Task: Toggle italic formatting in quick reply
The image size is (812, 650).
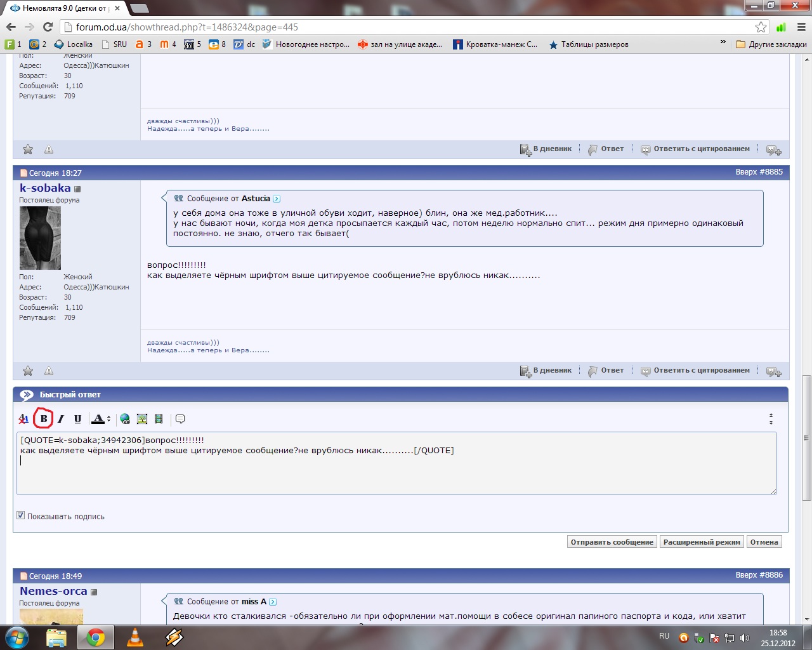Action: (61, 419)
